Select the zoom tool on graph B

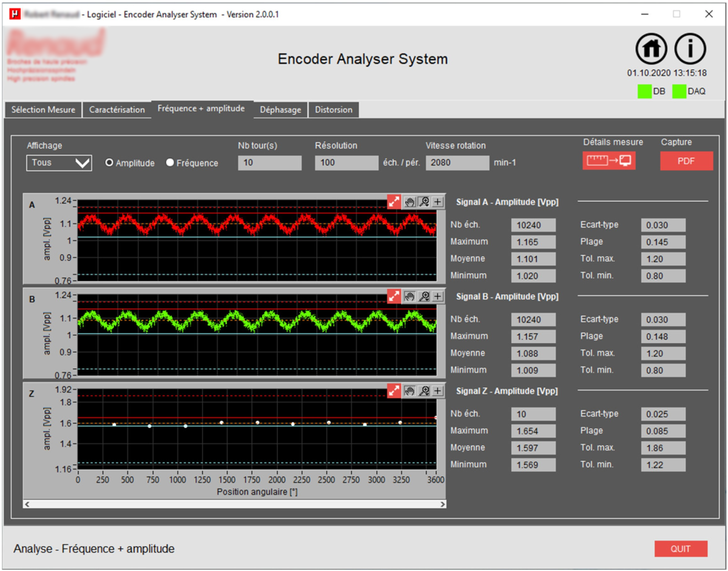(424, 296)
